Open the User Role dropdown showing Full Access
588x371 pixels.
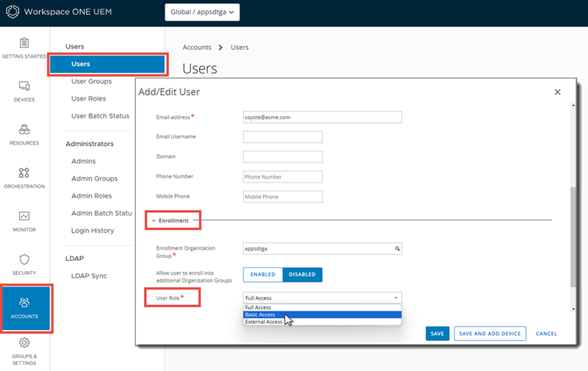323,298
